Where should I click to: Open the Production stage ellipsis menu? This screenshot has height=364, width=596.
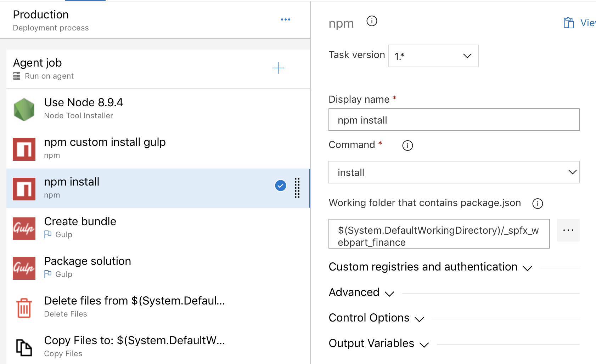285,19
